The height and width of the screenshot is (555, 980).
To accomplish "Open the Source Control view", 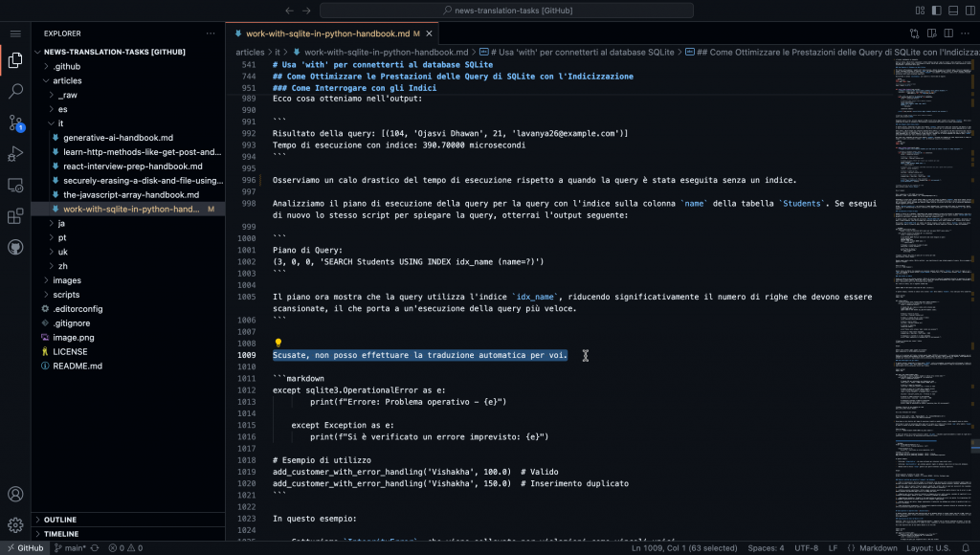I will [15, 122].
